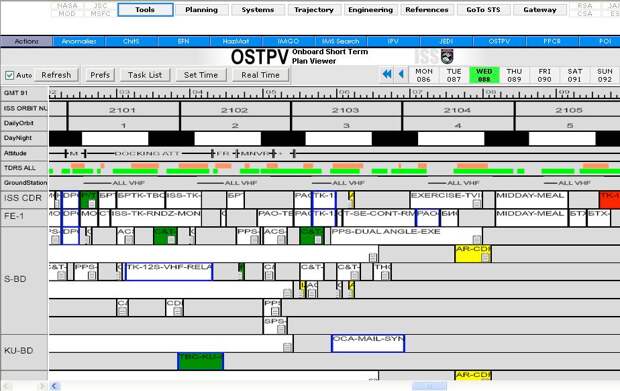The image size is (620, 391).
Task: Click the horizontal scrollbar thumb at bottom
Action: tap(429, 386)
